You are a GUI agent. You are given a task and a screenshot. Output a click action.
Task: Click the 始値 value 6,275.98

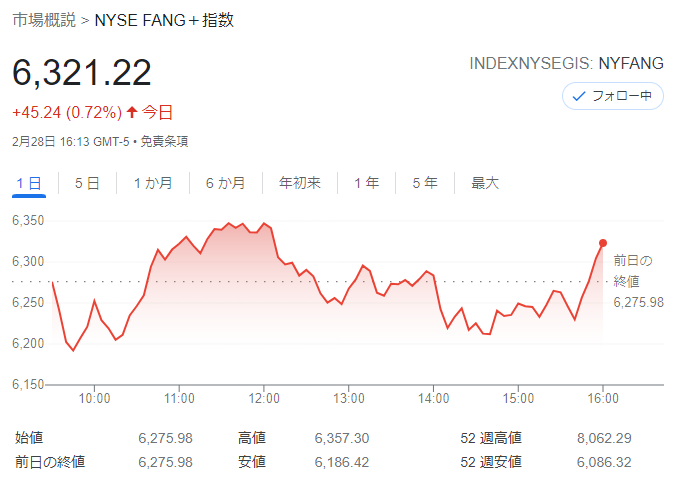[166, 438]
